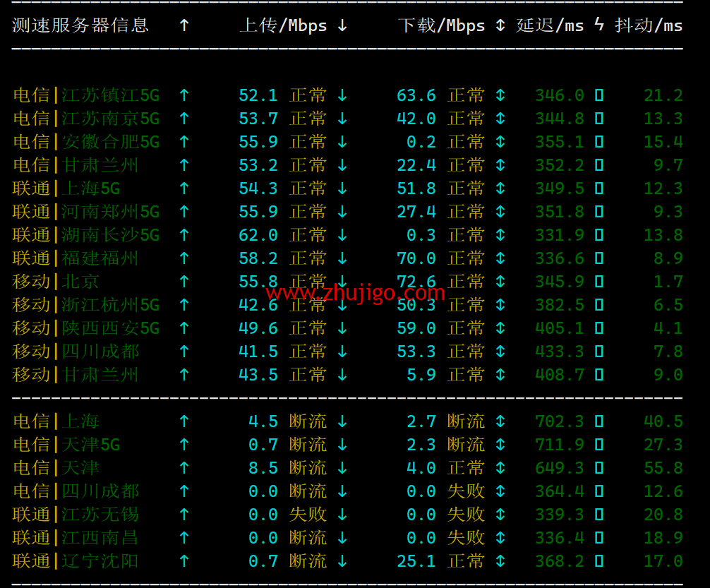Click the download status '失败' in 电信|四川成都 row
Viewport: 710px width, 588px height.
[466, 491]
